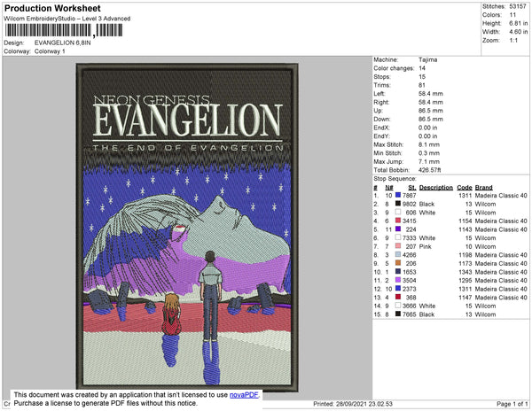The height and width of the screenshot is (411, 532).
Task: Click 'Wilcom EmbroideryStudio – Level 3 Advanced' text
Action: pos(67,19)
